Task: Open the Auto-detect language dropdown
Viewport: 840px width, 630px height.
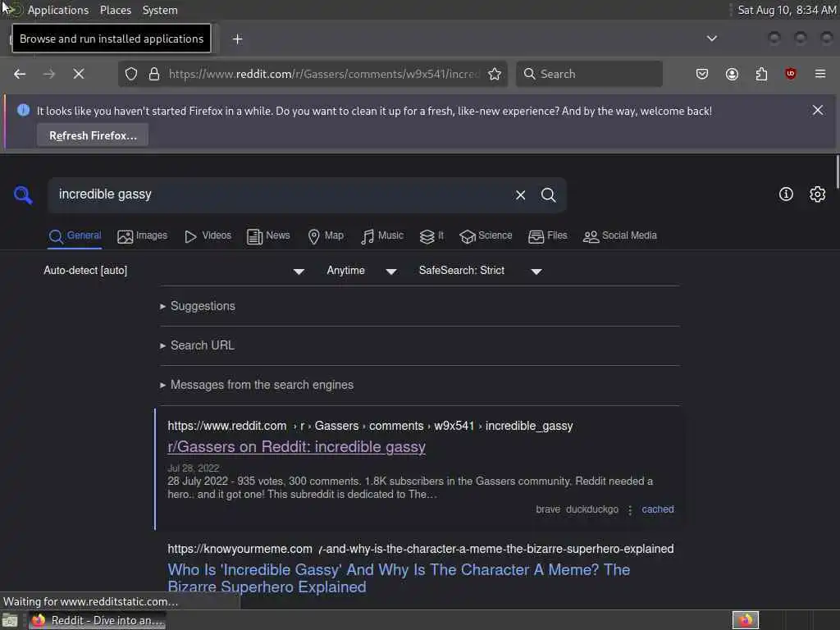Action: 174,271
